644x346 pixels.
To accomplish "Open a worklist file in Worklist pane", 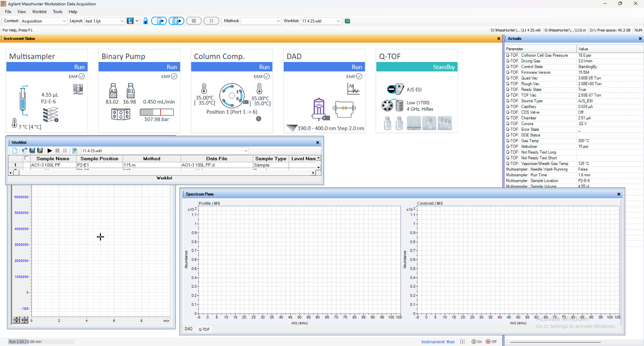I will point(24,150).
